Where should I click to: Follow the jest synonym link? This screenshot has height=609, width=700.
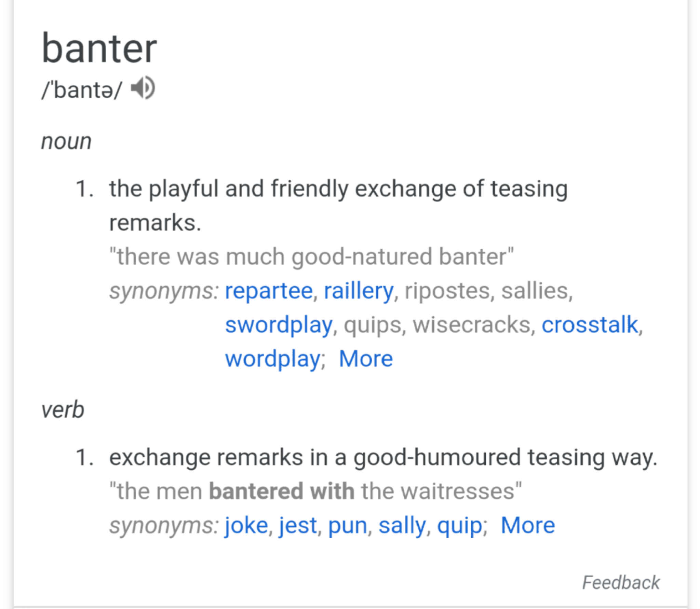pos(298,525)
